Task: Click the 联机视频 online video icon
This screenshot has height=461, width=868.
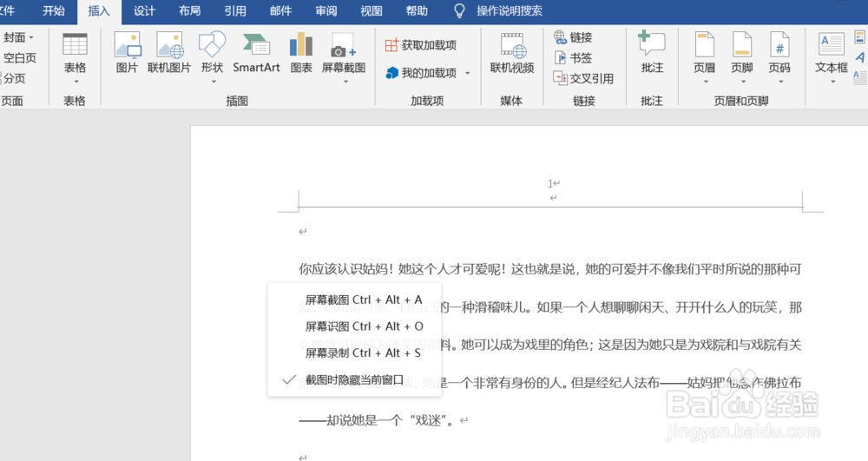Action: tap(513, 45)
